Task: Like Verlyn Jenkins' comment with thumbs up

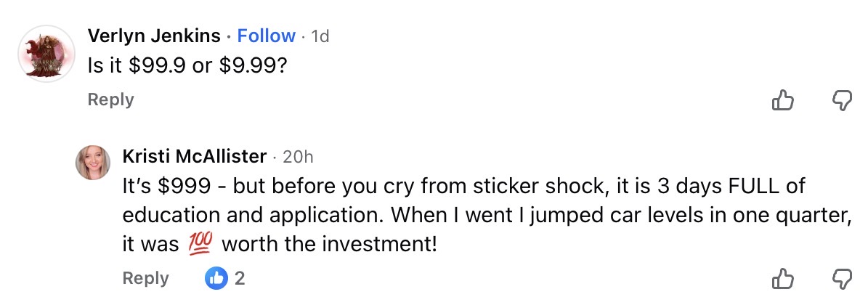Action: click(x=782, y=100)
